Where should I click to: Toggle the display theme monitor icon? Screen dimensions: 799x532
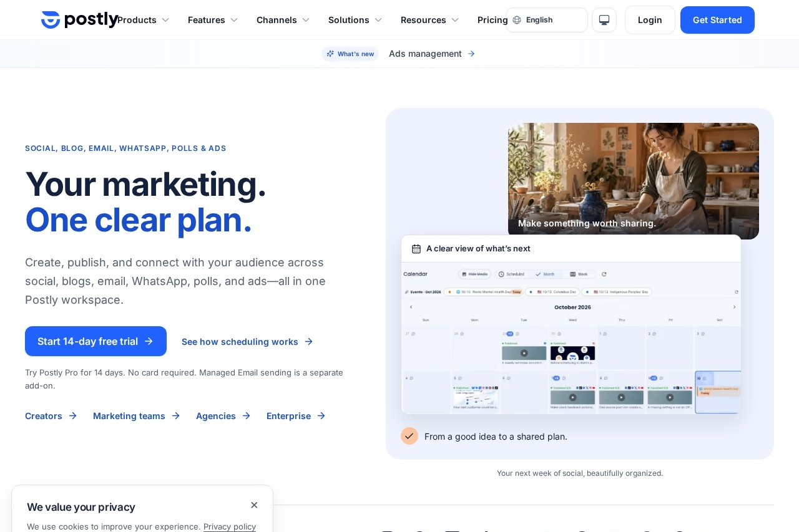(604, 20)
